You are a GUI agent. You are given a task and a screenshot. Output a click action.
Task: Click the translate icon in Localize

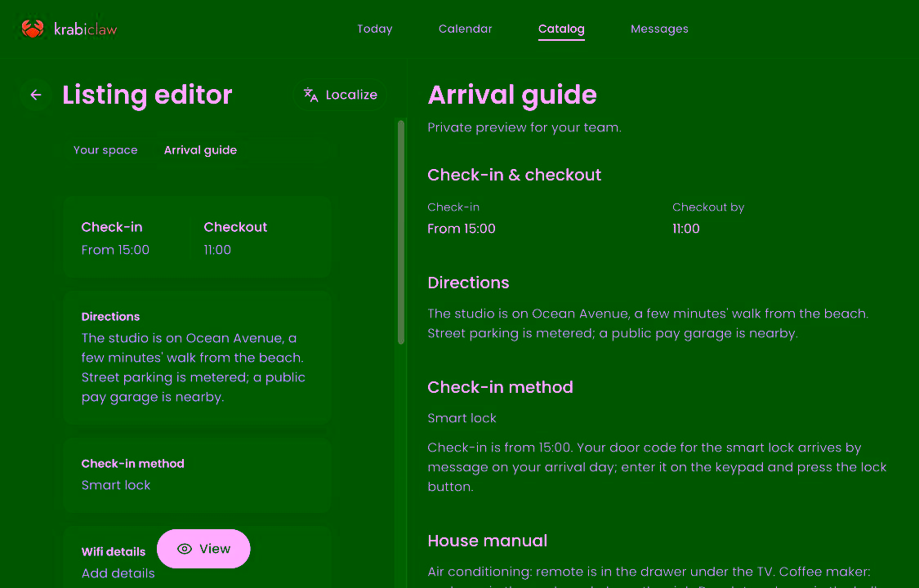pos(310,95)
